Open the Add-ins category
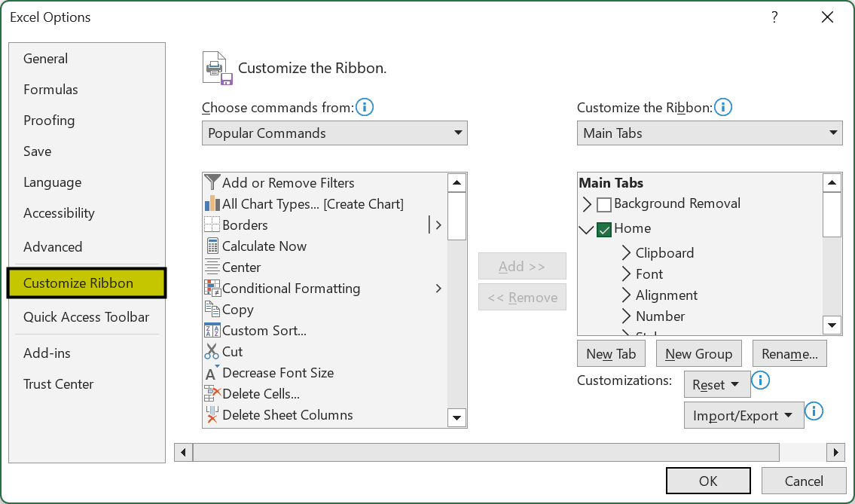 pos(87,353)
